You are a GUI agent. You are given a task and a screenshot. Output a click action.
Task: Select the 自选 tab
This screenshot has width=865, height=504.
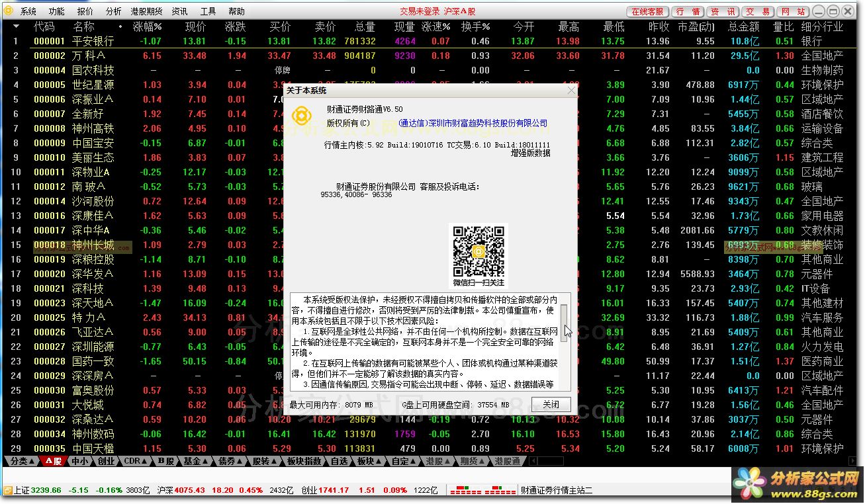coord(339,461)
